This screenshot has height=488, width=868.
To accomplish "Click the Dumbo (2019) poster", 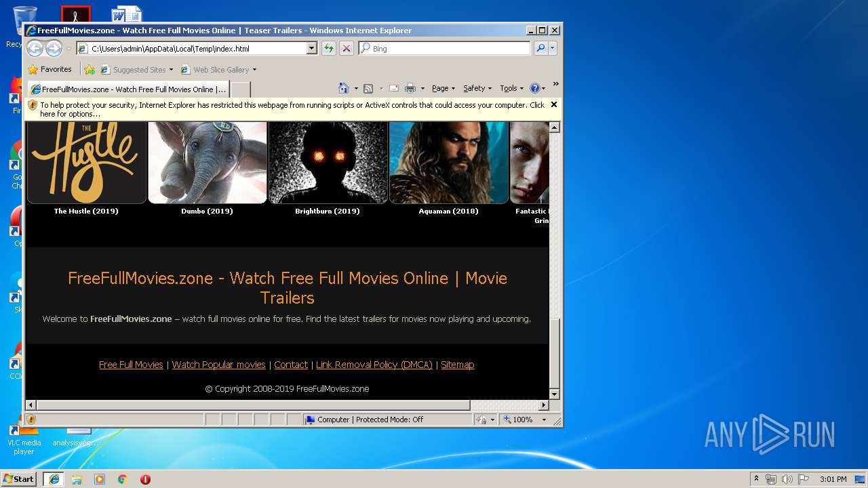I will point(207,163).
